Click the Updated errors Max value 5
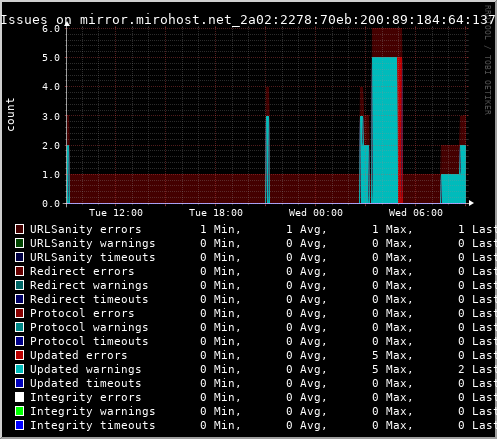The height and width of the screenshot is (439, 497). pos(375,355)
